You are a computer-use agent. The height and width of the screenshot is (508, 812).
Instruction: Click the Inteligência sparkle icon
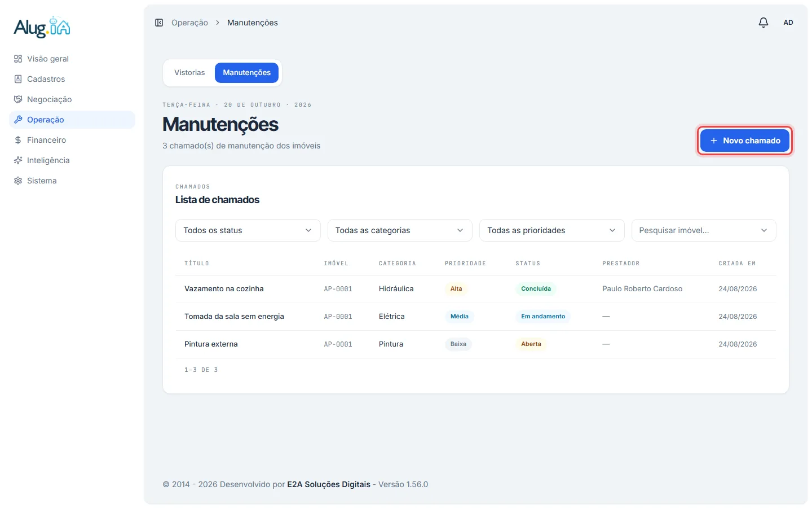pyautogui.click(x=18, y=160)
